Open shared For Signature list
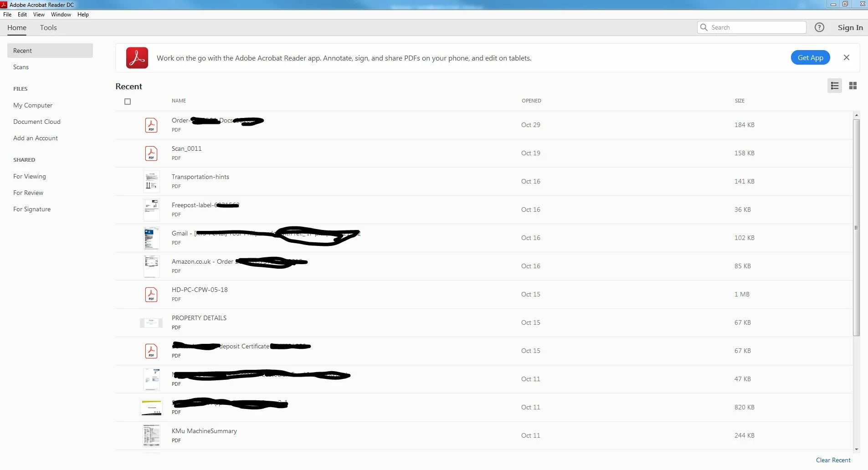 coord(32,209)
